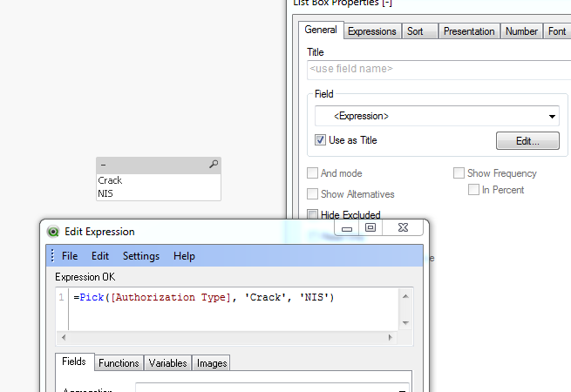This screenshot has height=392, width=571.
Task: Minimize the Edit Expression dialog
Action: pos(347,228)
